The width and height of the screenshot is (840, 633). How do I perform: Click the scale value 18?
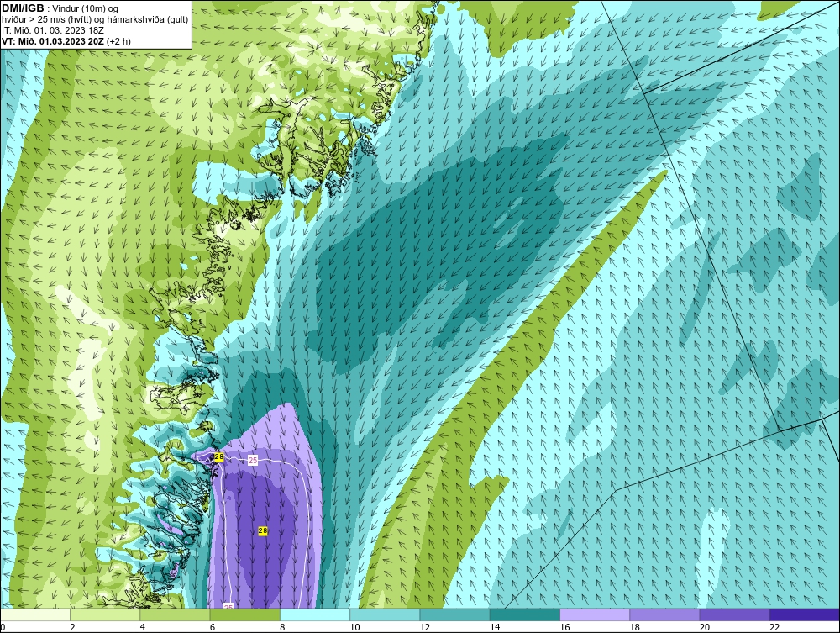pyautogui.click(x=634, y=627)
